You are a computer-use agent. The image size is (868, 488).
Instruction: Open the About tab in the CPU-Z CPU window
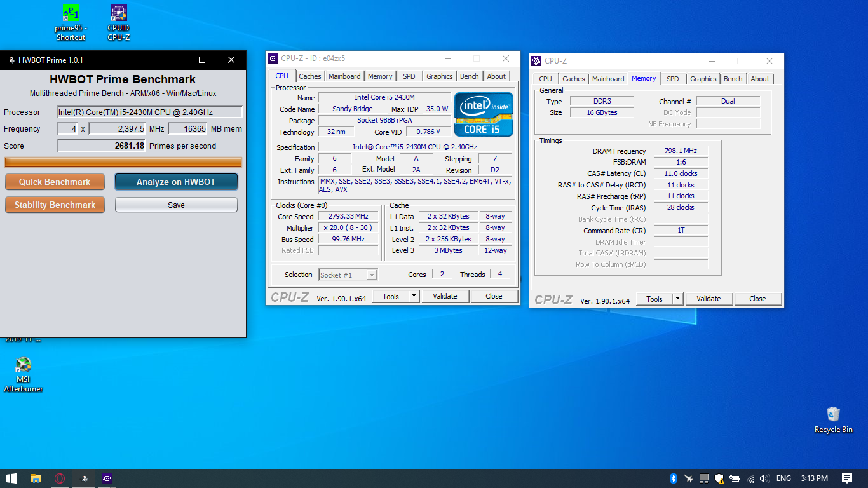(496, 76)
